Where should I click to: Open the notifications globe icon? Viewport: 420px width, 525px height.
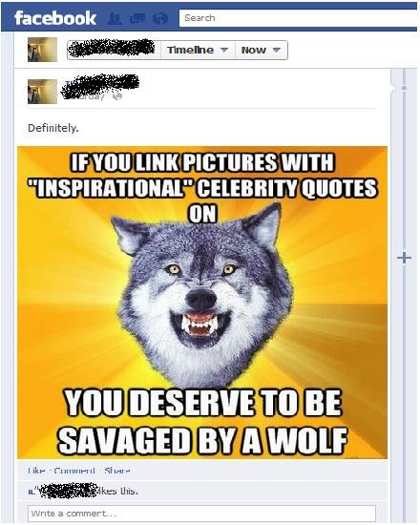coord(160,19)
